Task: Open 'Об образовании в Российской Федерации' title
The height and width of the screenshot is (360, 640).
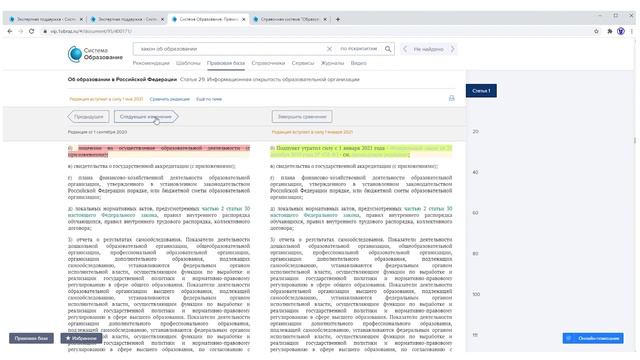Action: 122,79
